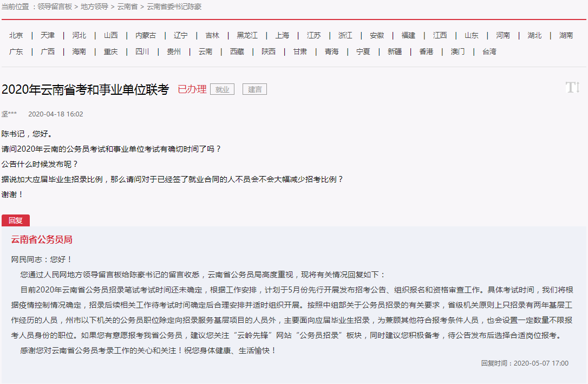Choose 黑龙江 province link
This screenshot has height=384, width=588.
pos(247,35)
